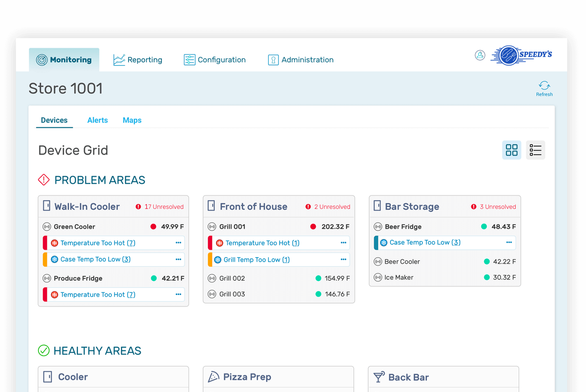Click the Pizza Prep pizza slice icon

[213, 377]
